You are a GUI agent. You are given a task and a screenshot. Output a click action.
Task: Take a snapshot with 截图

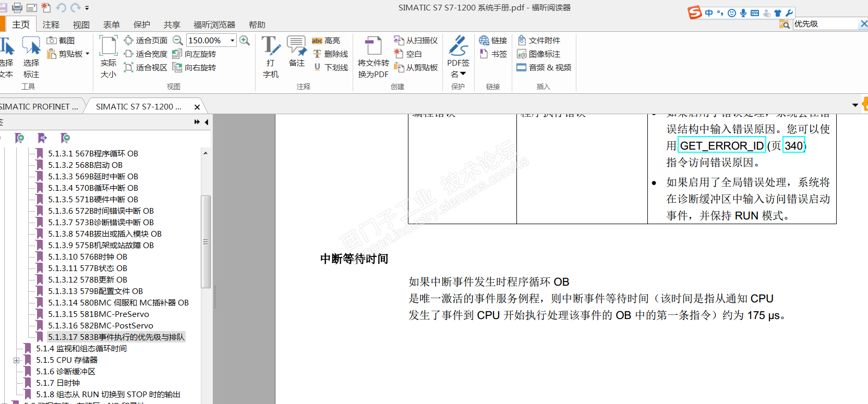click(x=61, y=40)
